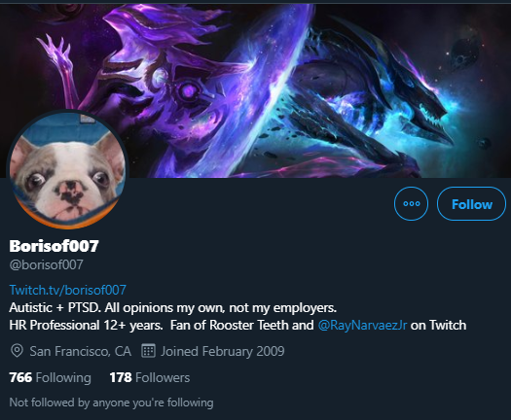Open the three-dot more options menu

point(411,204)
